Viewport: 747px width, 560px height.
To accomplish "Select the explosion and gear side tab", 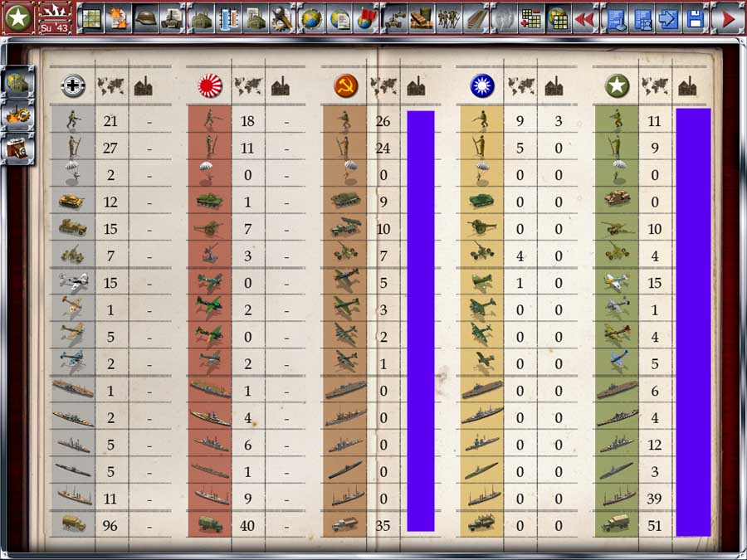I will coord(18,115).
